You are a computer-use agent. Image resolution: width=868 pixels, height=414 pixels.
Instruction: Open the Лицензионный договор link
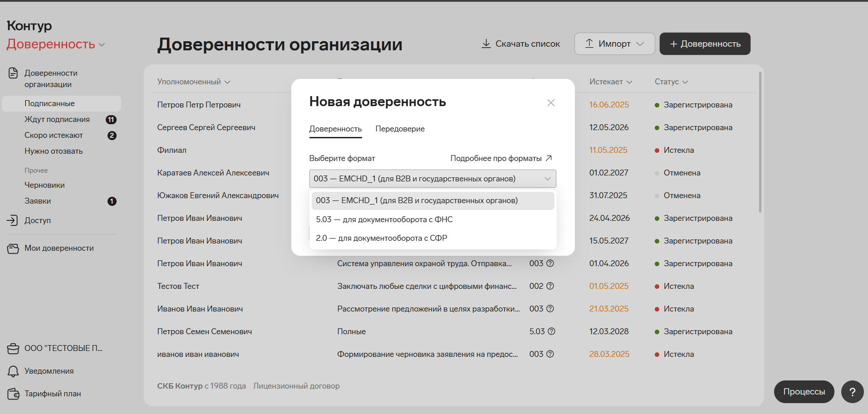pyautogui.click(x=296, y=386)
